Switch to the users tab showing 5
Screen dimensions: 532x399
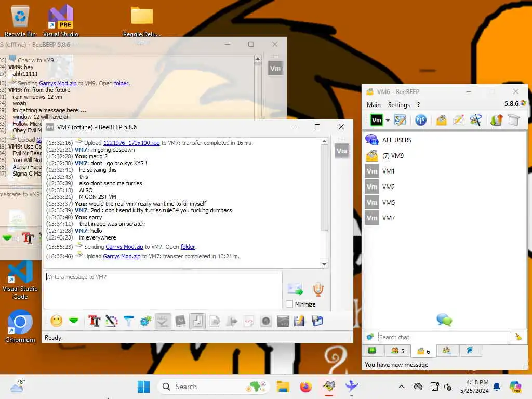click(x=397, y=351)
